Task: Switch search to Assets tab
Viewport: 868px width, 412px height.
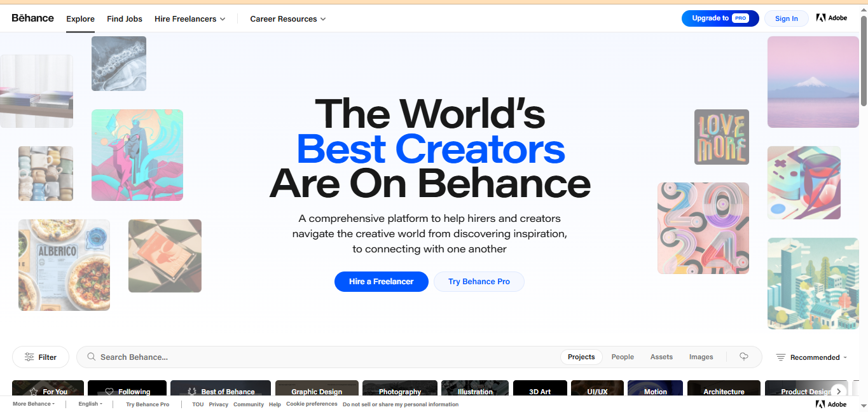Action: 661,357
